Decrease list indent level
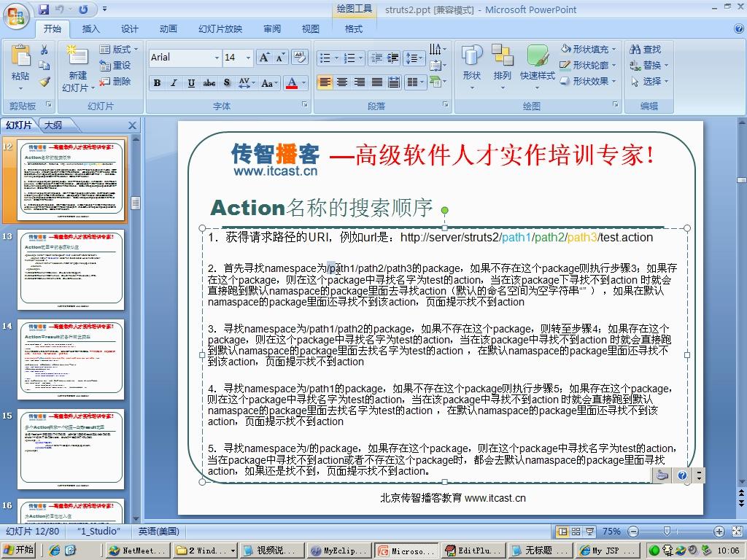Viewport: 747px width, 560px height. point(377,58)
